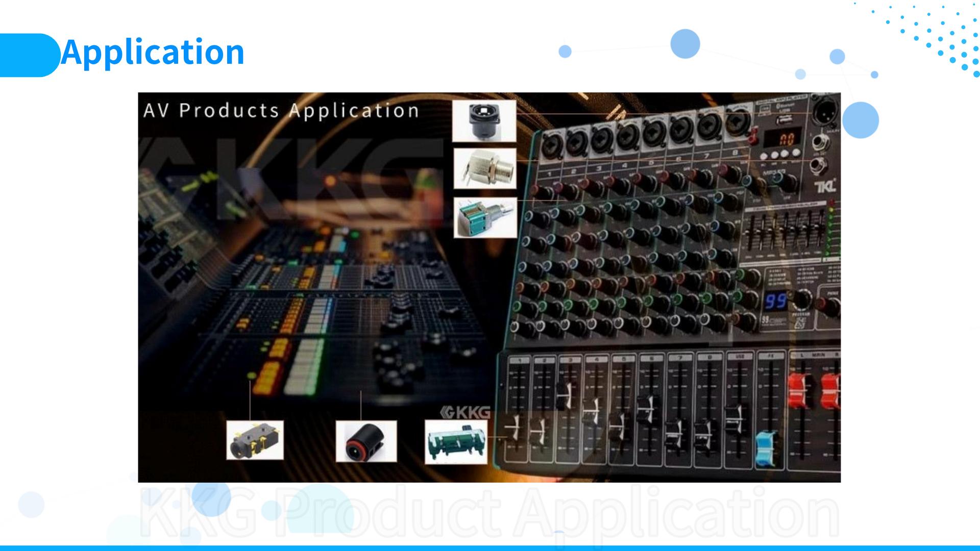This screenshot has height=551, width=980.
Task: Select the 3.5mm audio jack thumbnail
Action: point(255,440)
